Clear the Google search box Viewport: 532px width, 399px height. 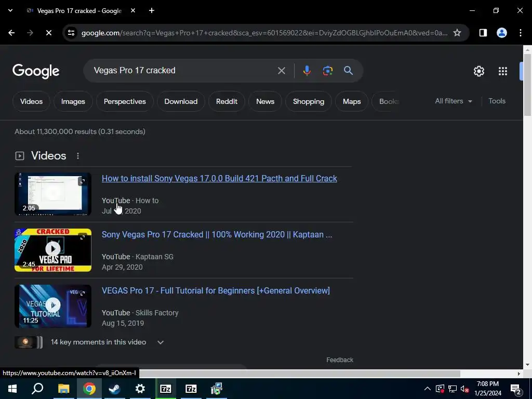coord(282,71)
